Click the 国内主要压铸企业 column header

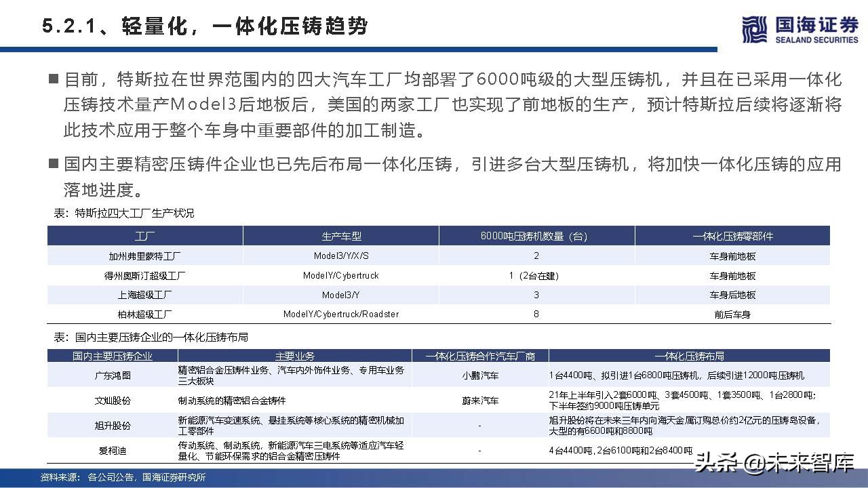coord(113,356)
